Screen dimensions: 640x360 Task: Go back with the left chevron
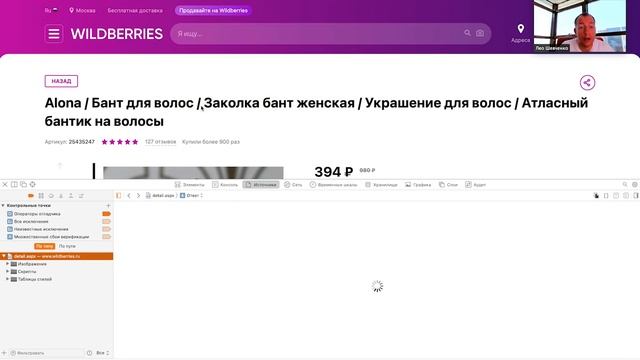point(129,196)
